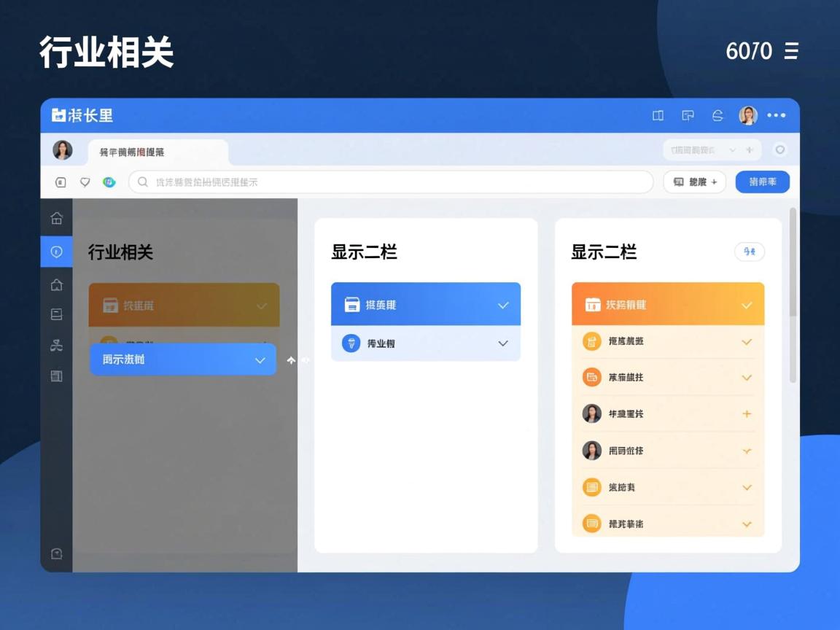This screenshot has width=840, height=630.
Task: Click the circular toggle right of the tab selector
Action: click(x=779, y=149)
